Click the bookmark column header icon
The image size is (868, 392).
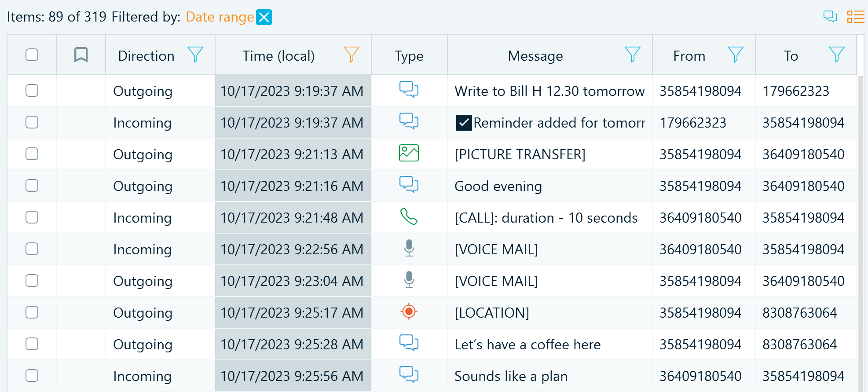click(x=81, y=55)
